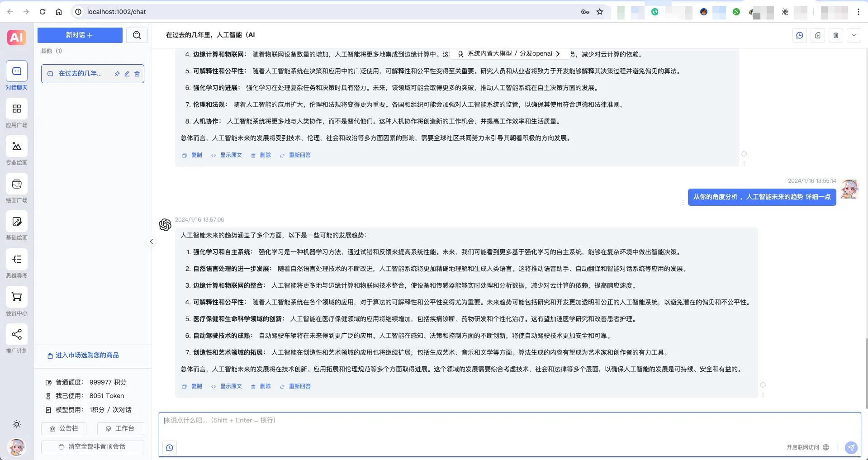
Task: Reload the page with browser refresh
Action: coord(43,12)
